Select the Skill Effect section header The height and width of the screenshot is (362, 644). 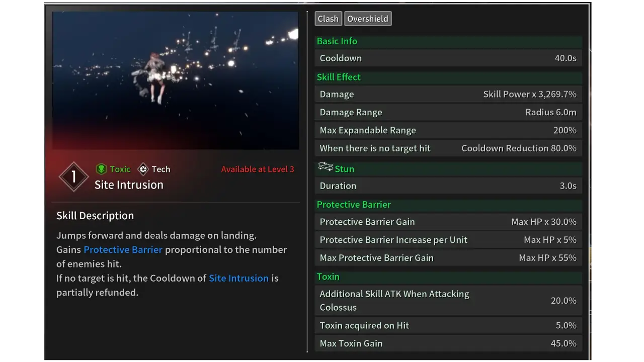(339, 77)
